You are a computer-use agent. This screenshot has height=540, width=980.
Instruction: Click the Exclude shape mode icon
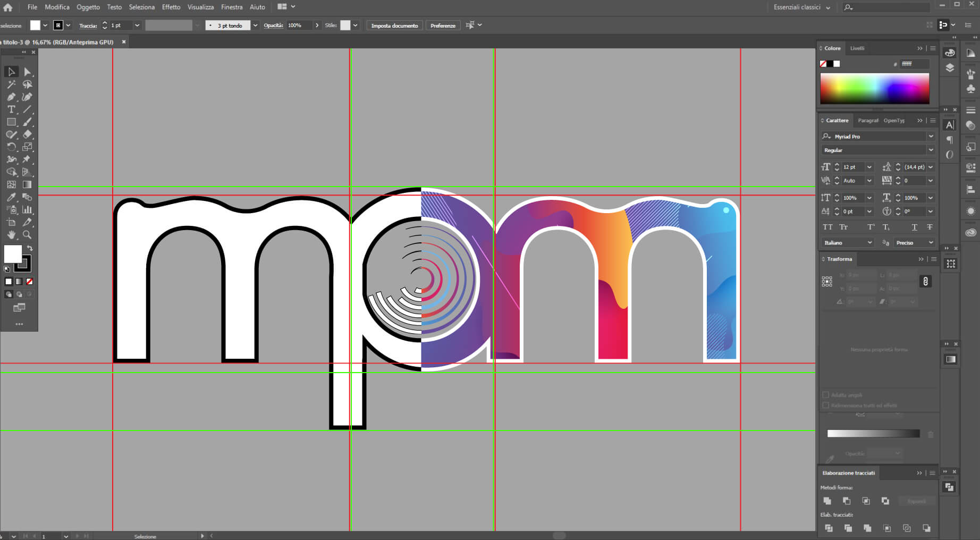[885, 501]
